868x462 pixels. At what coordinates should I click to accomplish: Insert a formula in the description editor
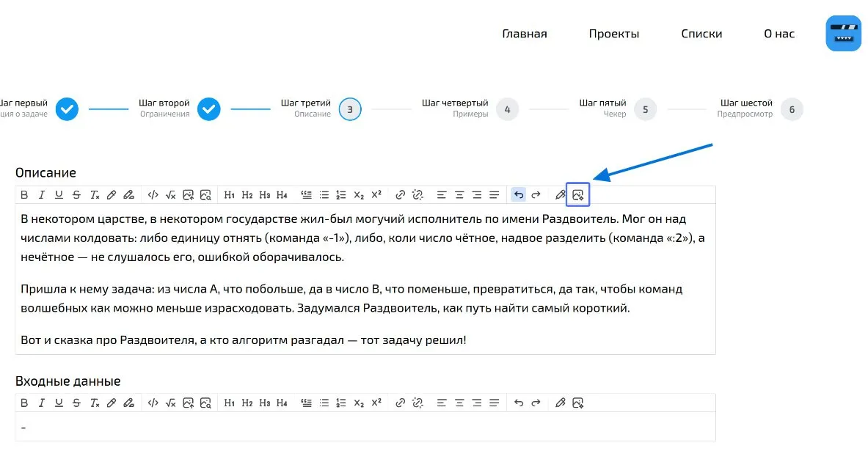(x=170, y=194)
